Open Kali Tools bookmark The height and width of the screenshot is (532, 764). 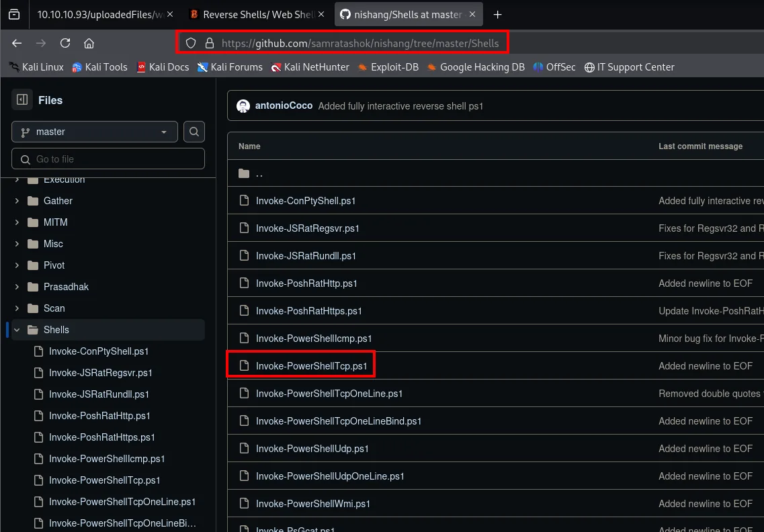coord(100,67)
